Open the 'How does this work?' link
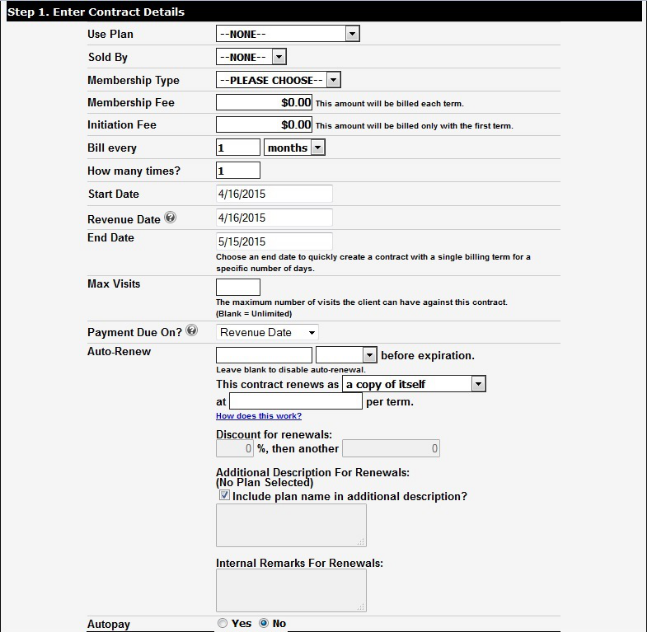This screenshot has width=647, height=632. pyautogui.click(x=259, y=416)
